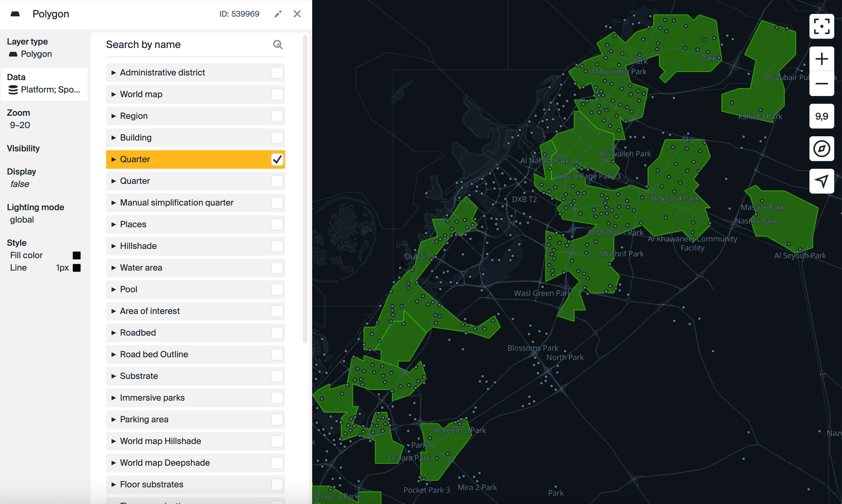
Task: Click the search magnifier icon
Action: point(278,45)
